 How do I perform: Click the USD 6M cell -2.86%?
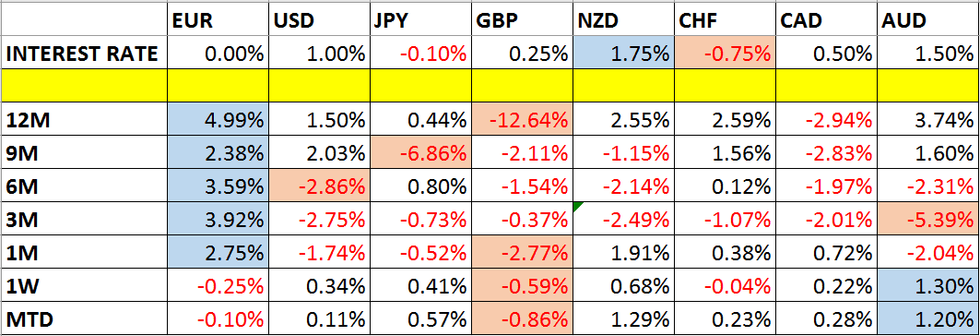coord(319,186)
